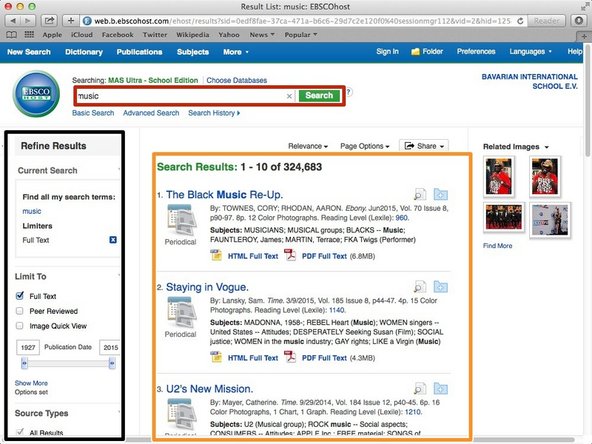Click Periodical icon for The Black Music Re-Up
Image resolution: width=592 pixels, height=444 pixels.
[182, 220]
